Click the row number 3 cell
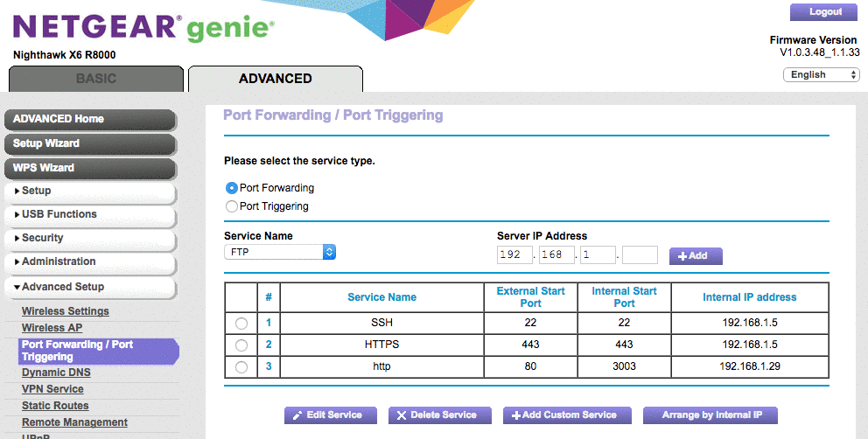The image size is (868, 439). [x=269, y=366]
